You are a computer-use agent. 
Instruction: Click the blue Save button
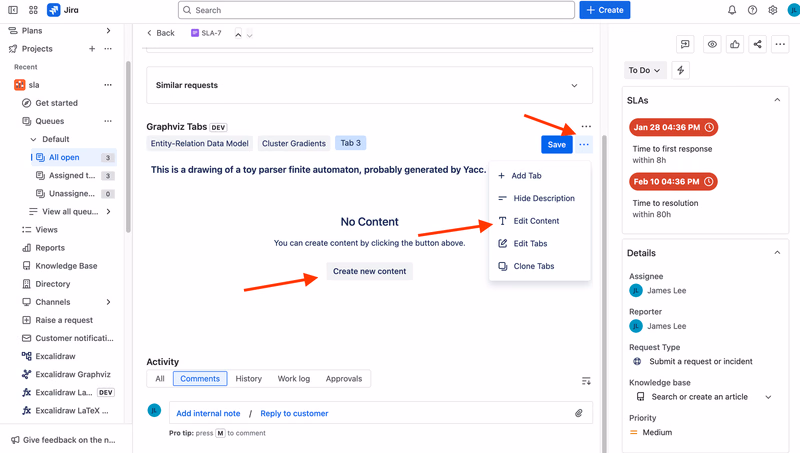[x=557, y=145]
